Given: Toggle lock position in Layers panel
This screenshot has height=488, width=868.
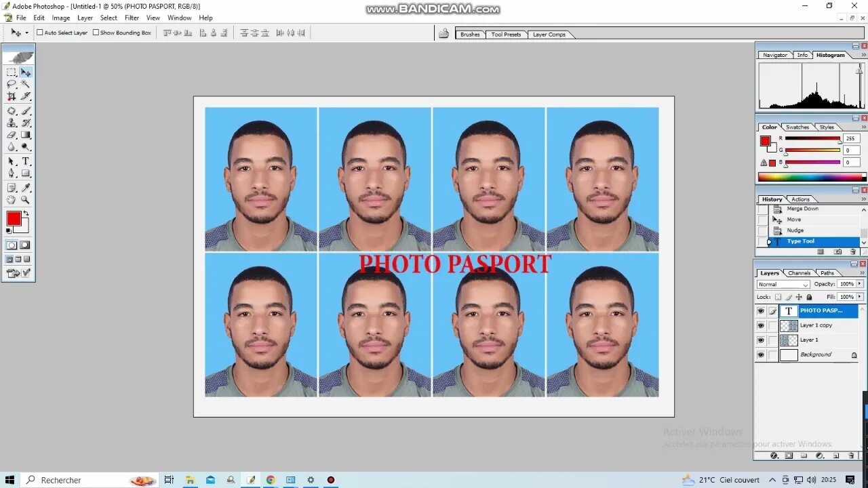Looking at the screenshot, I should 799,297.
